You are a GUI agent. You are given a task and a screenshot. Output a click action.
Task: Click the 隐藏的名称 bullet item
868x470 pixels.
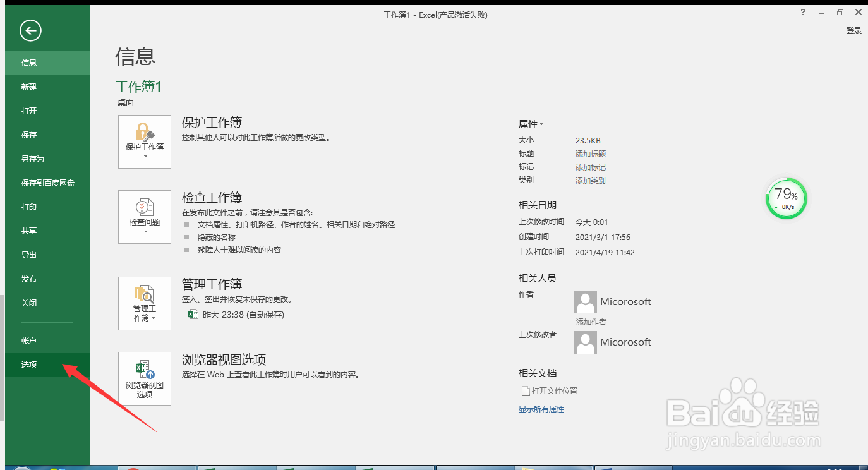(217, 238)
